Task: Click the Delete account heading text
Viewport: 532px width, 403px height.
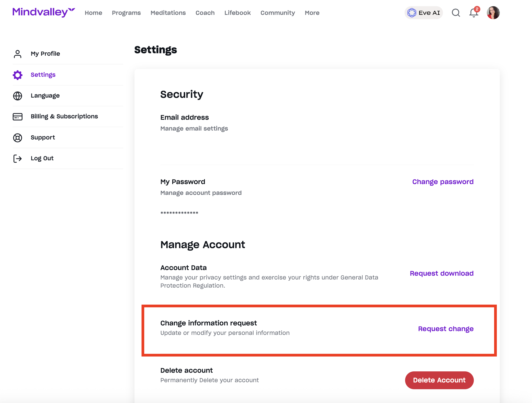Action: coord(187,370)
